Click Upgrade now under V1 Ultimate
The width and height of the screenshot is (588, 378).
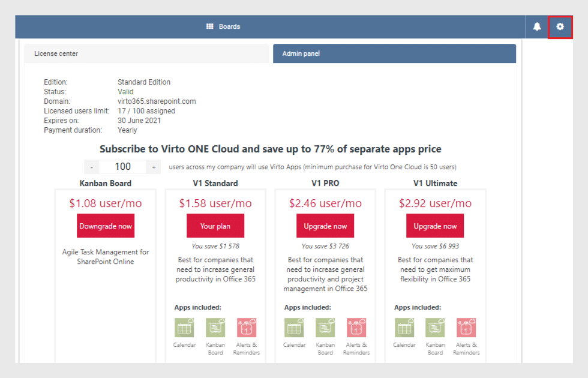point(435,226)
